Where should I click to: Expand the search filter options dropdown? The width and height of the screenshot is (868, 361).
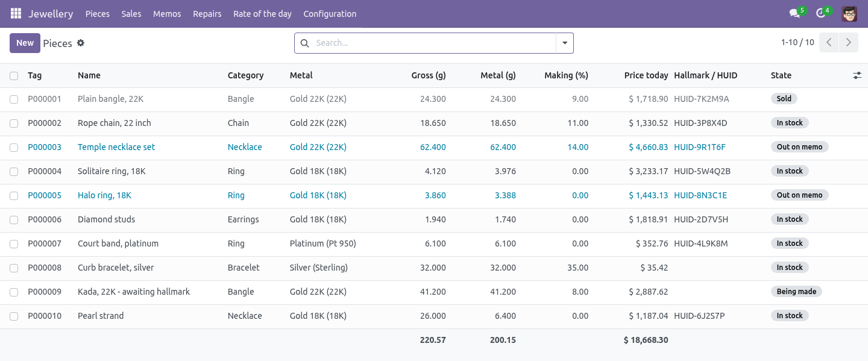(x=565, y=43)
